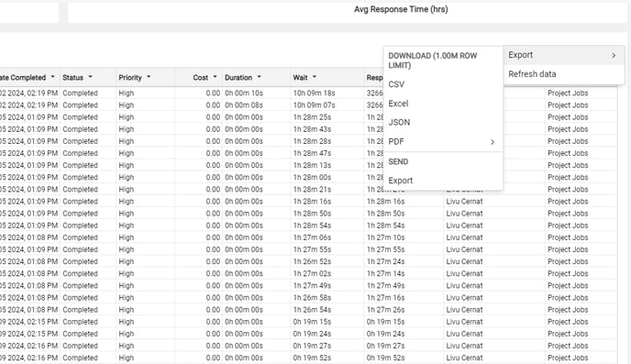The height and width of the screenshot is (364, 631).
Task: Click the Avg Response Time (hrs) chart title
Action: tap(401, 9)
